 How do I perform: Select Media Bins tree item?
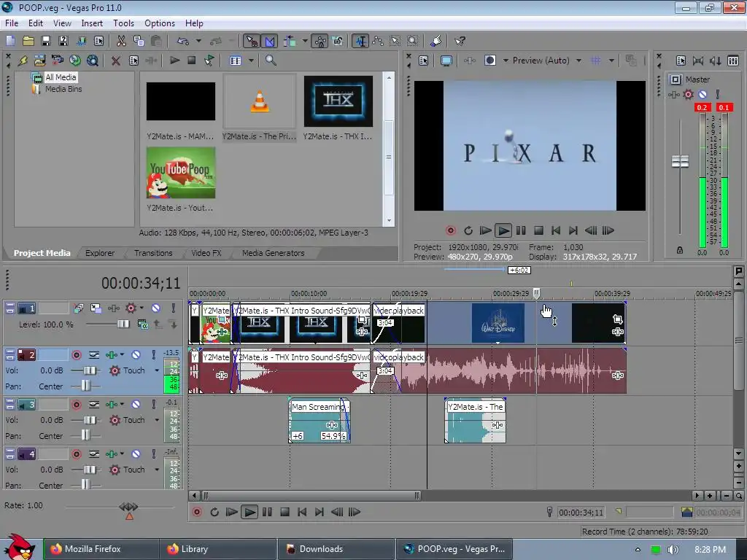click(63, 89)
